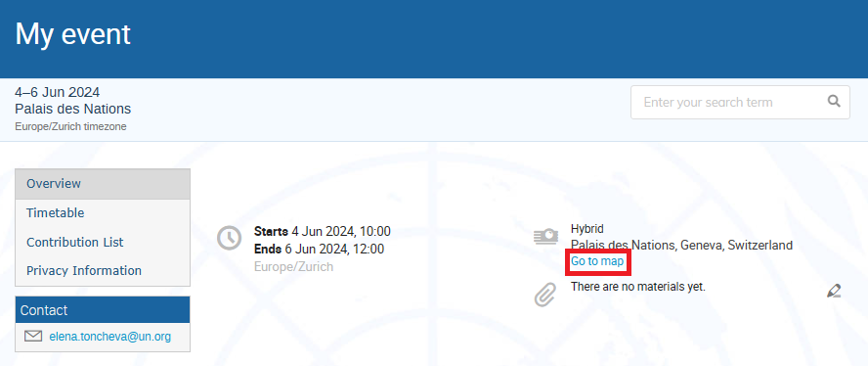Follow the Go to map link
This screenshot has height=366, width=868.
click(x=597, y=261)
